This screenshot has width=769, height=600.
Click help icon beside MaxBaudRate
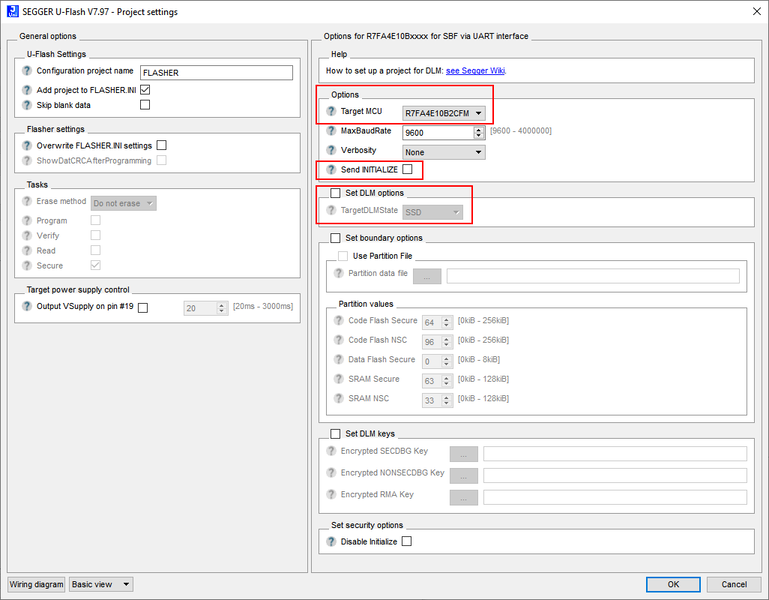pos(331,131)
